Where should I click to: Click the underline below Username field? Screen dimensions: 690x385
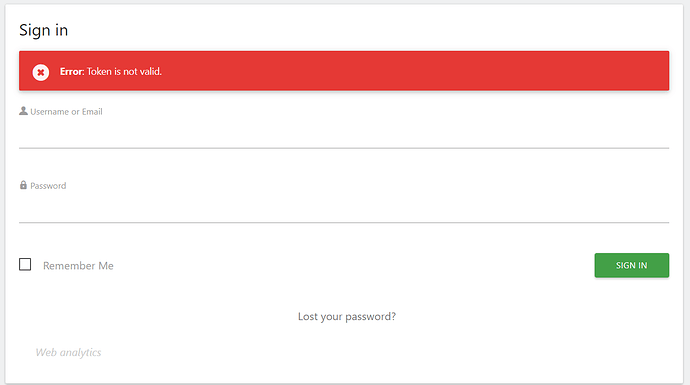click(x=344, y=148)
